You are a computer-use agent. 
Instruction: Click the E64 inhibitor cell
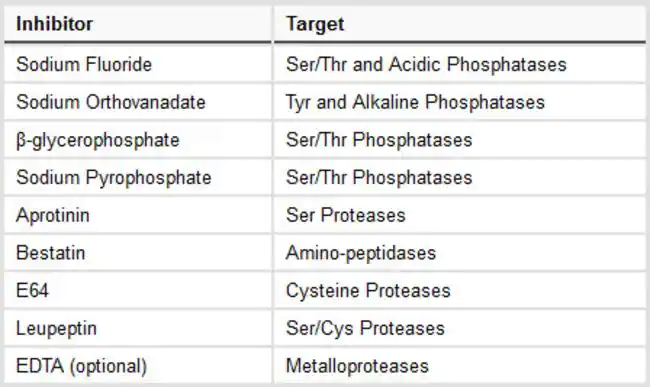pyautogui.click(x=138, y=290)
